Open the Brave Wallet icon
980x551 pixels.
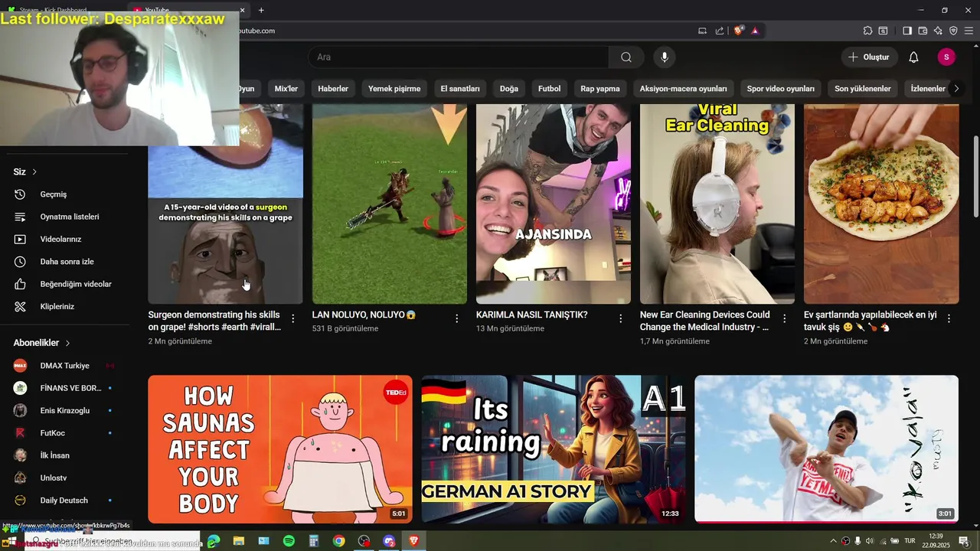(923, 31)
